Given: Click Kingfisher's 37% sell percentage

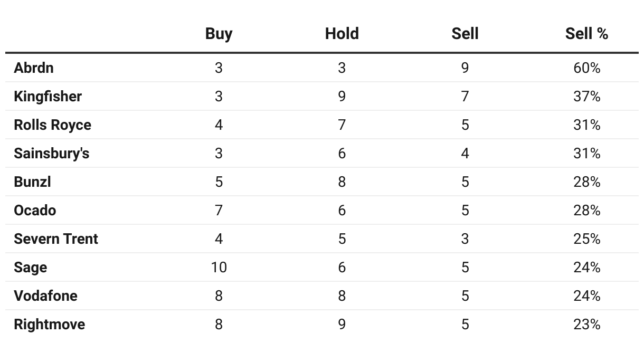Looking at the screenshot, I should (x=586, y=97).
